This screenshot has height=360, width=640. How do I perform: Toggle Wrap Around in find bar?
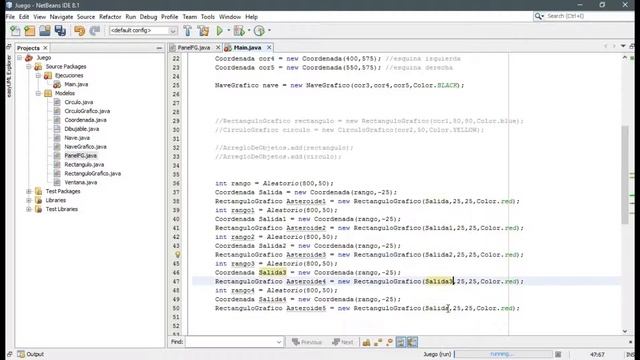[x=412, y=342]
